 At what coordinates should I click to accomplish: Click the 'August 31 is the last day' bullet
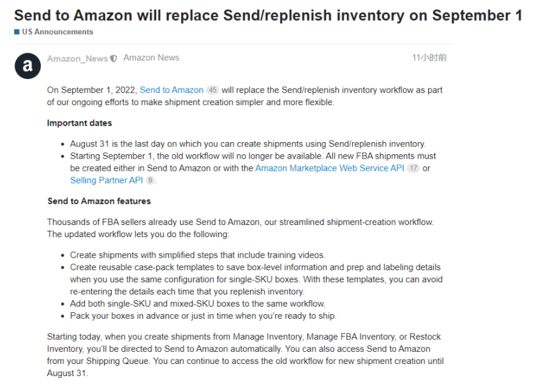pyautogui.click(x=247, y=144)
